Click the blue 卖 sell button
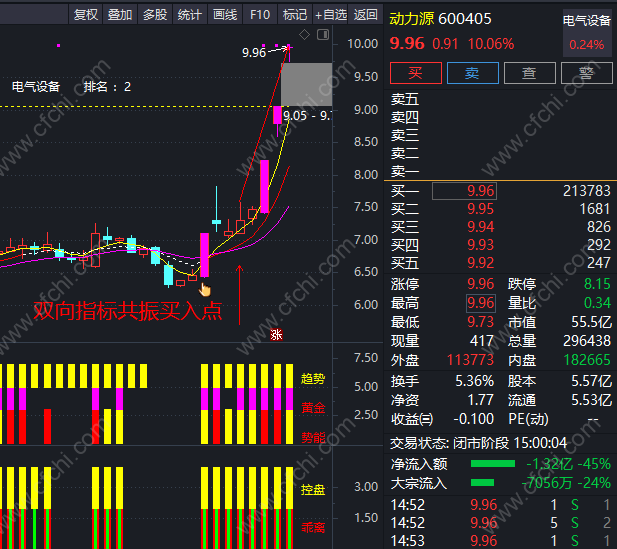The width and height of the screenshot is (617, 549). pos(473,73)
